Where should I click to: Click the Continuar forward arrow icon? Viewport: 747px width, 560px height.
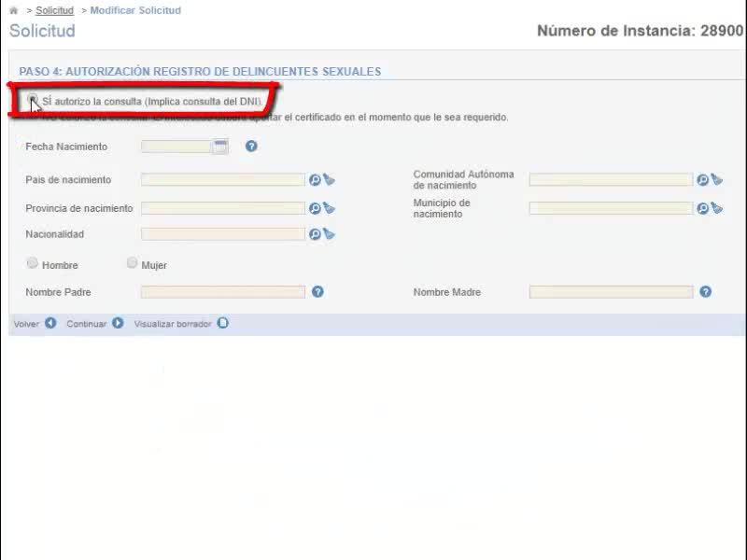(118, 323)
